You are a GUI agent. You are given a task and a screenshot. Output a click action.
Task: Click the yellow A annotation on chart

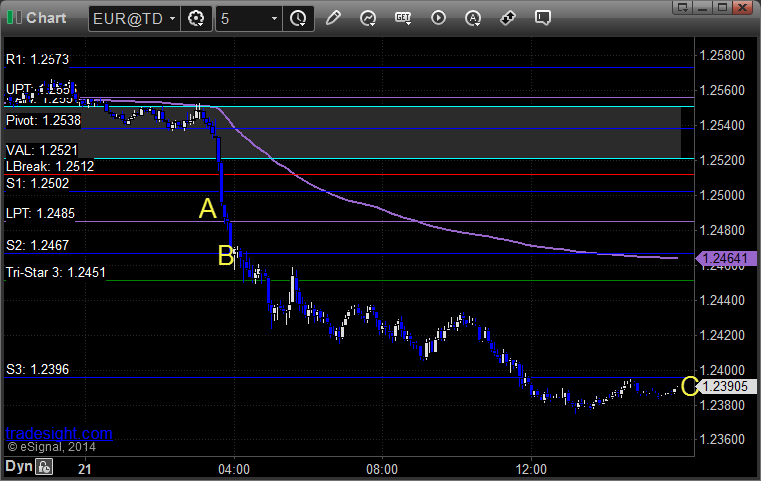pyautogui.click(x=208, y=209)
